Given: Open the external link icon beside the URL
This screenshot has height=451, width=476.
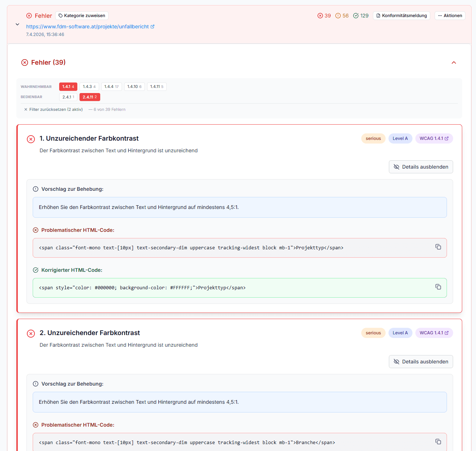Looking at the screenshot, I should (153, 26).
